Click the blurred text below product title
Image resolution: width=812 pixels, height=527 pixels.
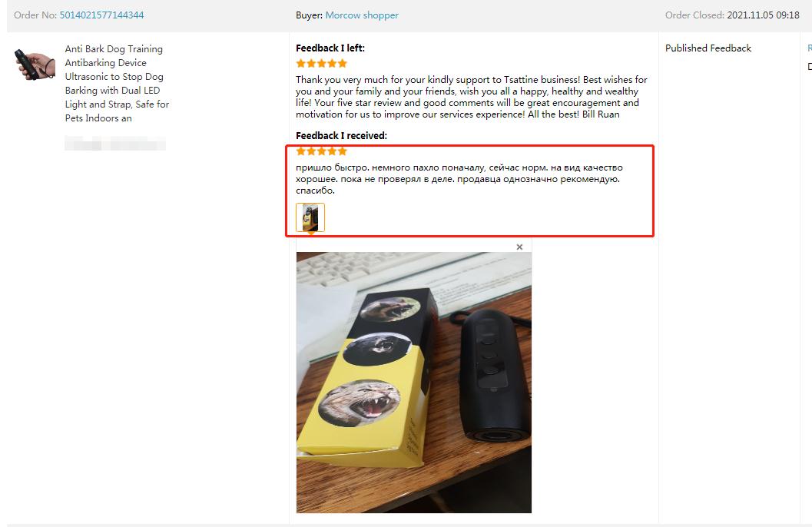115,144
